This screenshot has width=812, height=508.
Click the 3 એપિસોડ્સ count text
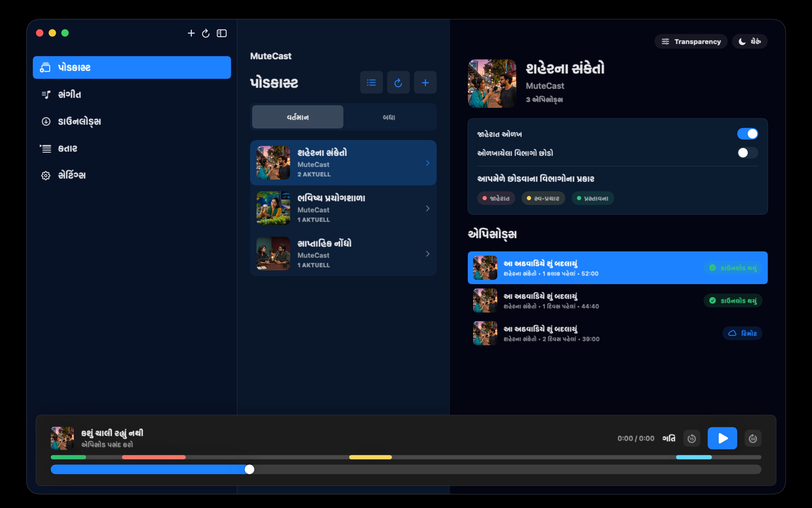(x=544, y=99)
